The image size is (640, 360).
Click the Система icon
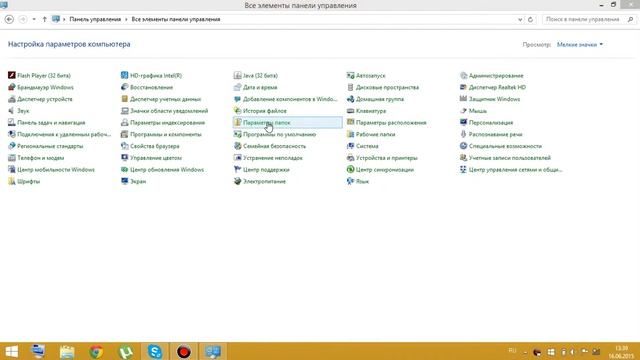coord(350,146)
